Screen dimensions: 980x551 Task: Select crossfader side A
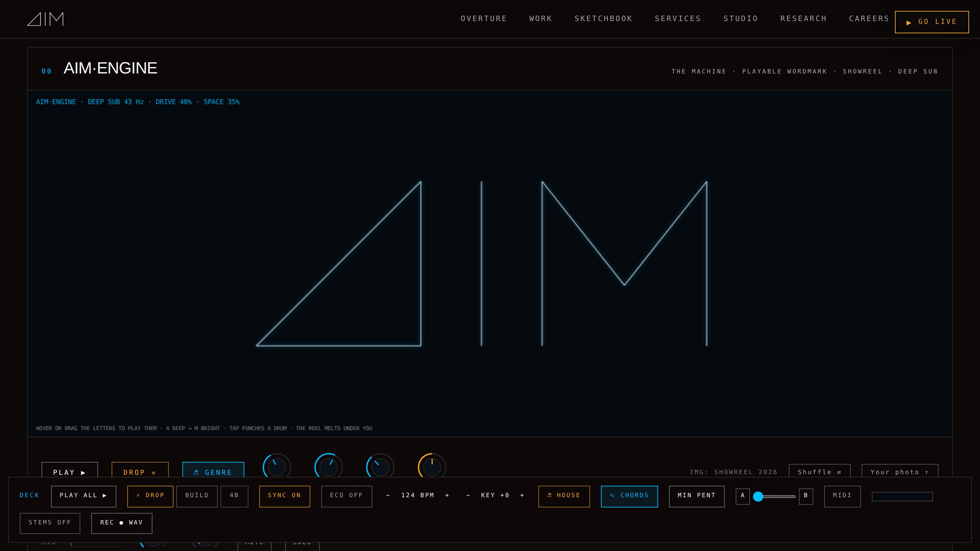(742, 496)
